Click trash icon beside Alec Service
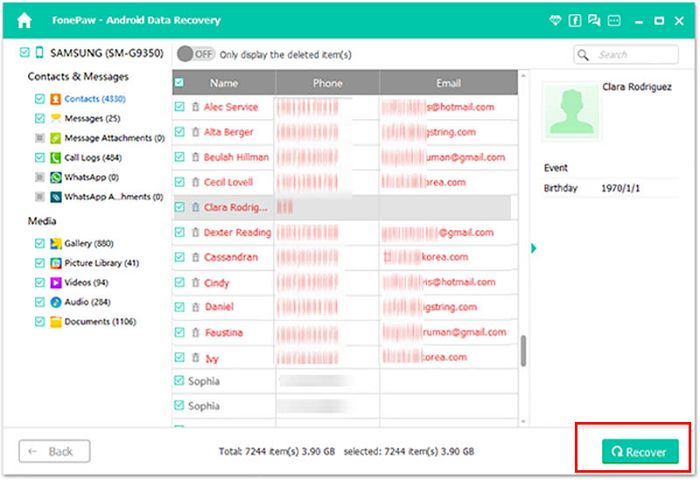 pyautogui.click(x=196, y=107)
